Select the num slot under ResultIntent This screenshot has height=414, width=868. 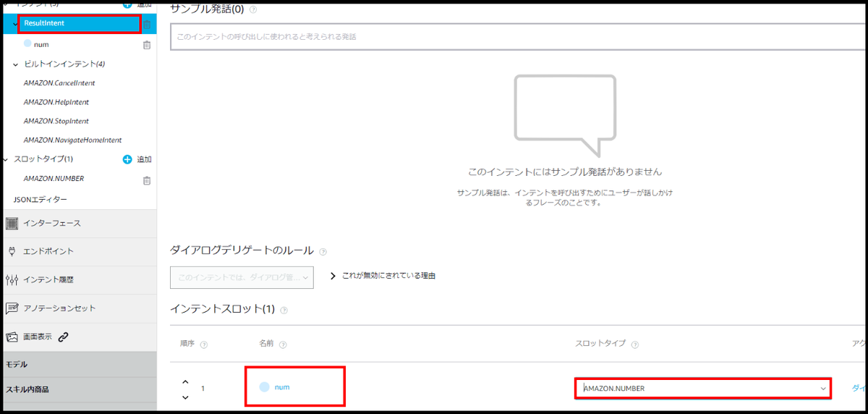click(x=41, y=45)
